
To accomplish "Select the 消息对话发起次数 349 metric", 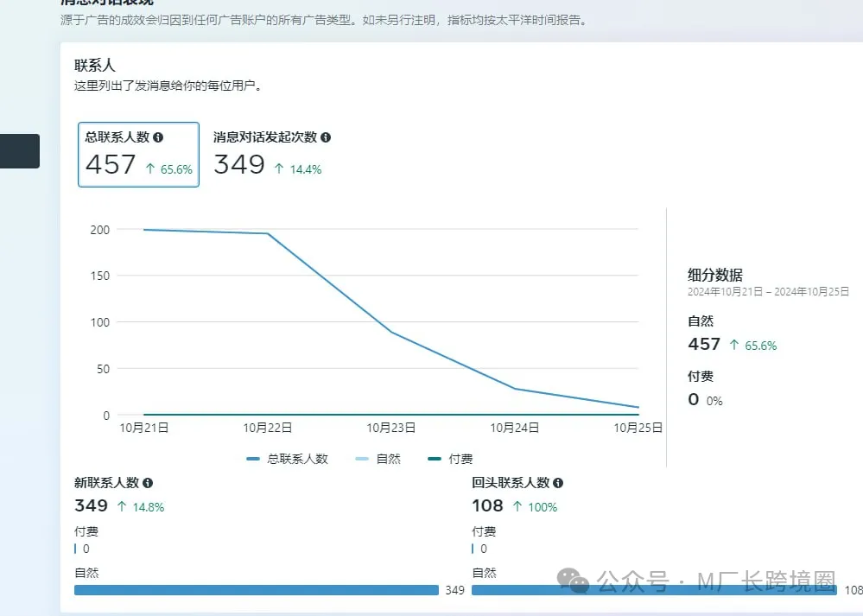I will [272, 154].
